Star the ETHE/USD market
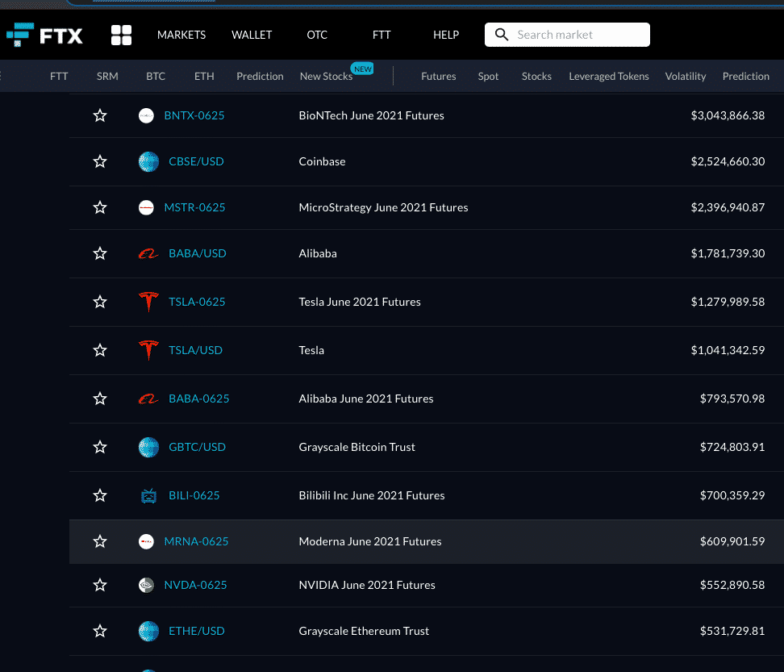 click(100, 631)
